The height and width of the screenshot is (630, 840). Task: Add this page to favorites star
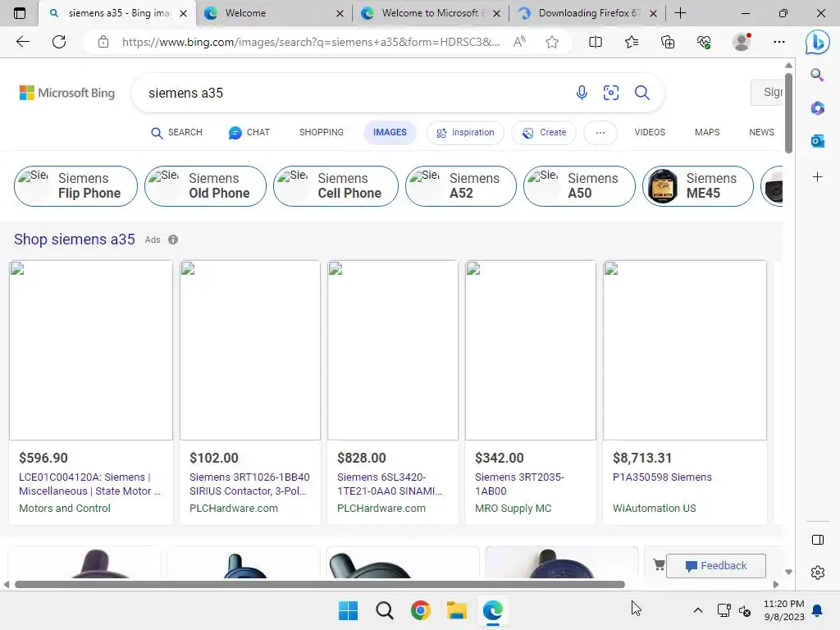552,42
